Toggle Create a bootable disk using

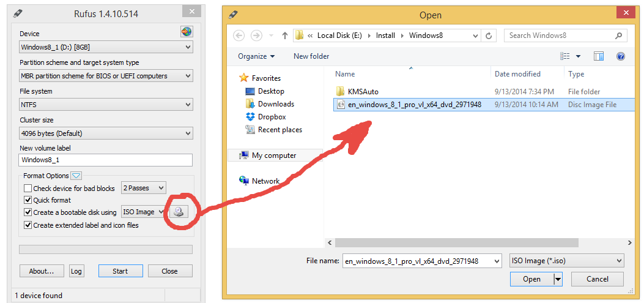coord(28,212)
